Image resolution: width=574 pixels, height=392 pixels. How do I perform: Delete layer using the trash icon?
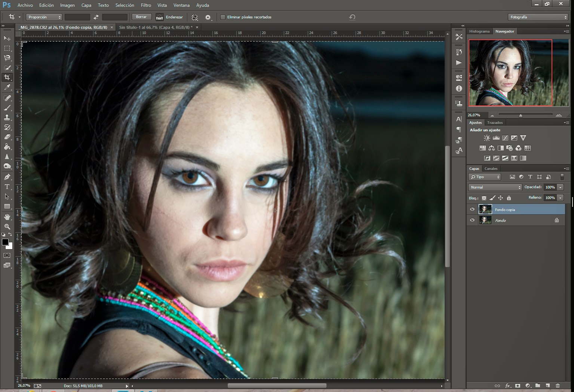[558, 386]
